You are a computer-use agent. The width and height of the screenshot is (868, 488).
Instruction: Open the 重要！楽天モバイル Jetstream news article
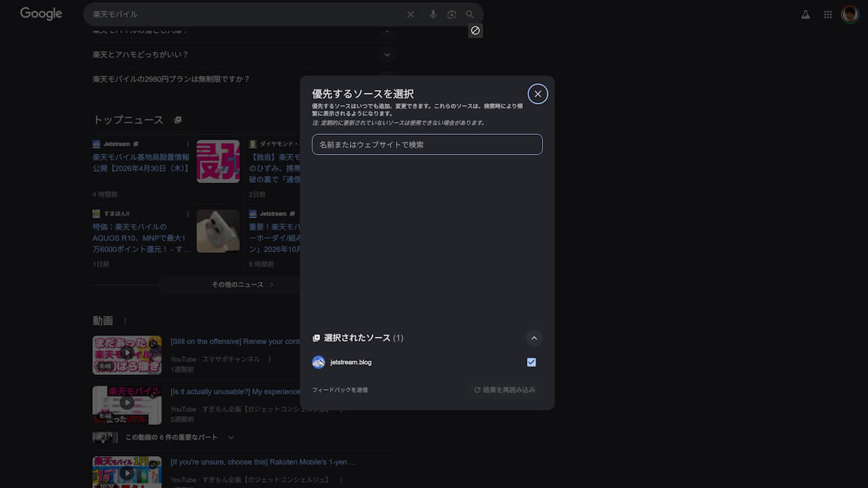click(275, 239)
